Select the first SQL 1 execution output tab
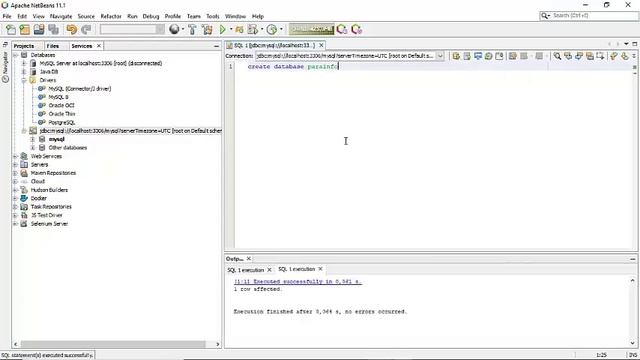 pyautogui.click(x=246, y=270)
